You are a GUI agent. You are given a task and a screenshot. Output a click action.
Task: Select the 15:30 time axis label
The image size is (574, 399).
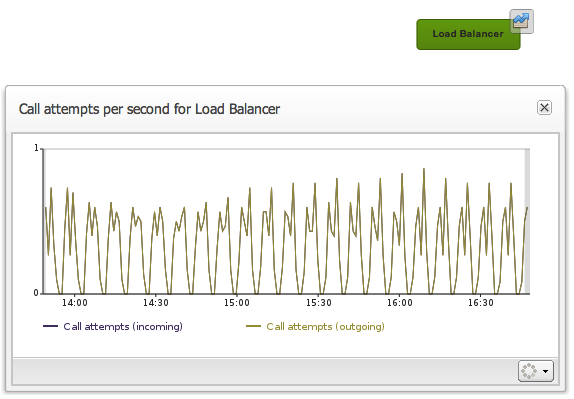click(x=318, y=303)
